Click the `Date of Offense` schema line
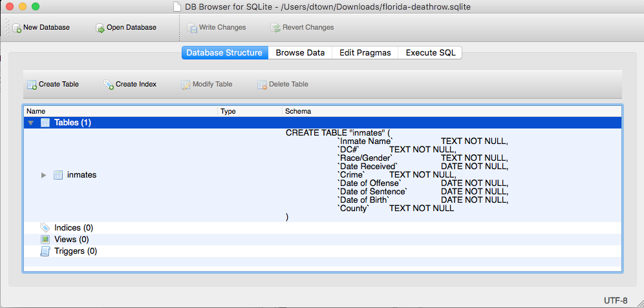This screenshot has width=644, height=308. (x=423, y=183)
